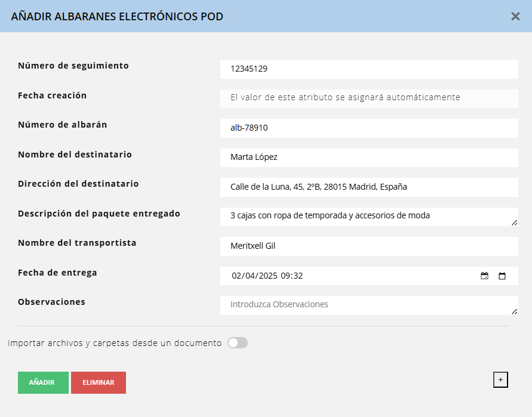This screenshot has height=417, width=532.
Task: Click the Dirección del destinatario field
Action: pyautogui.click(x=368, y=187)
